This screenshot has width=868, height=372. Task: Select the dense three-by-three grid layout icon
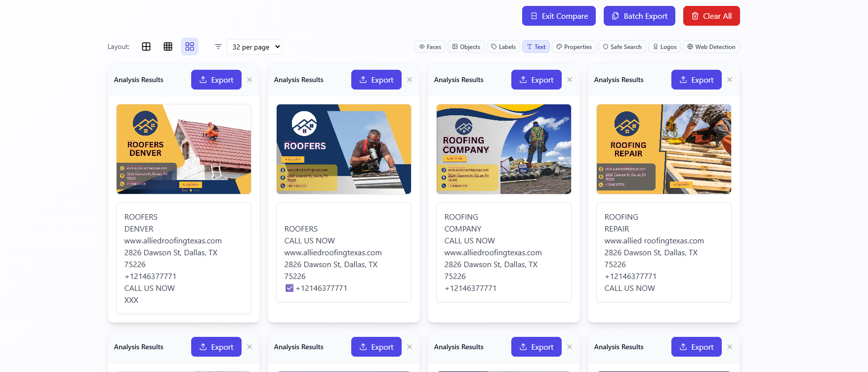pyautogui.click(x=168, y=46)
